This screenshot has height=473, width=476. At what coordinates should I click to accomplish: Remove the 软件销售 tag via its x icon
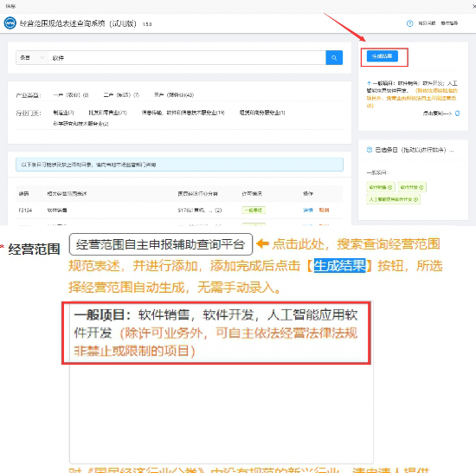[x=389, y=187]
